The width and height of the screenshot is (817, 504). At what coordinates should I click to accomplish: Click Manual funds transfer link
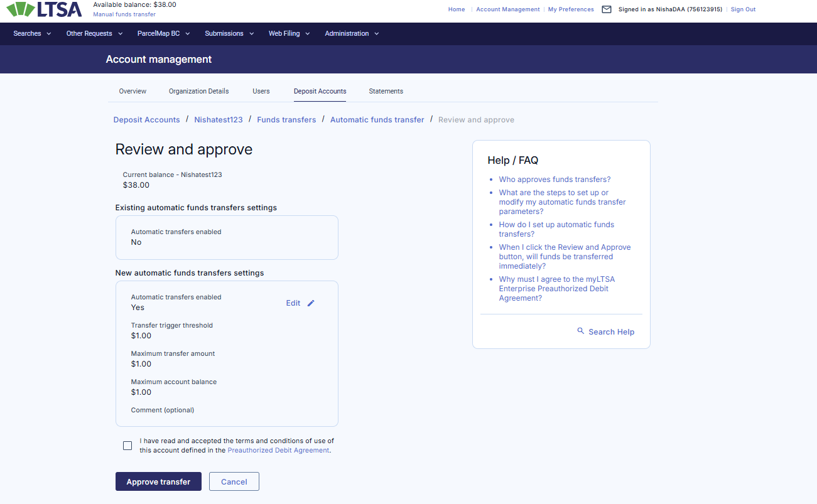[124, 14]
